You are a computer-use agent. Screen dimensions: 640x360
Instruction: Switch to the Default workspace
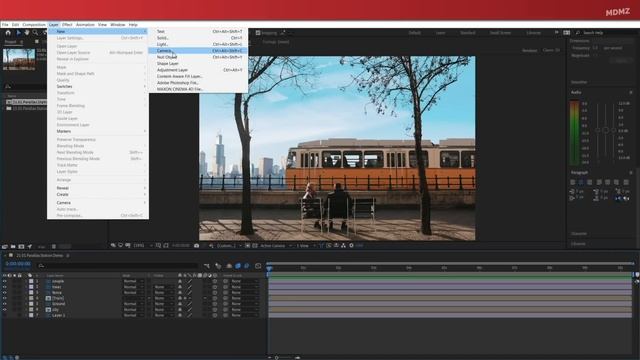[x=415, y=33]
